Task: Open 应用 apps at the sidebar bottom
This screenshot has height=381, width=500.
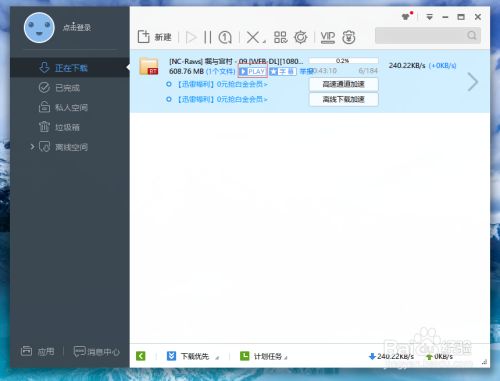Action: coord(37,351)
